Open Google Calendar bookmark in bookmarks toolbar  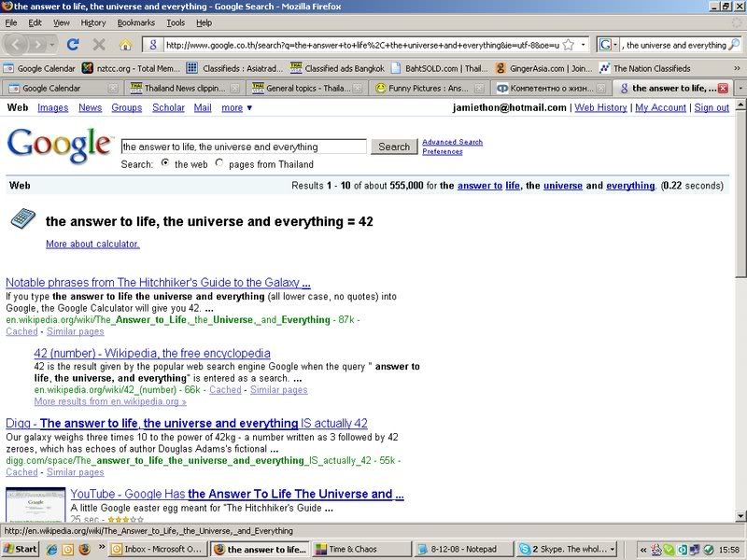[x=40, y=68]
